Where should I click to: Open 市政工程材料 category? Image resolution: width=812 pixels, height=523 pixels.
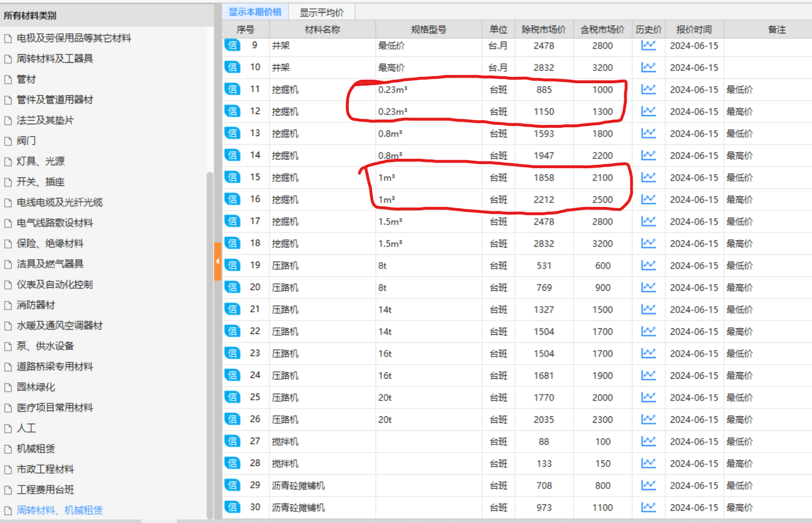click(45, 469)
